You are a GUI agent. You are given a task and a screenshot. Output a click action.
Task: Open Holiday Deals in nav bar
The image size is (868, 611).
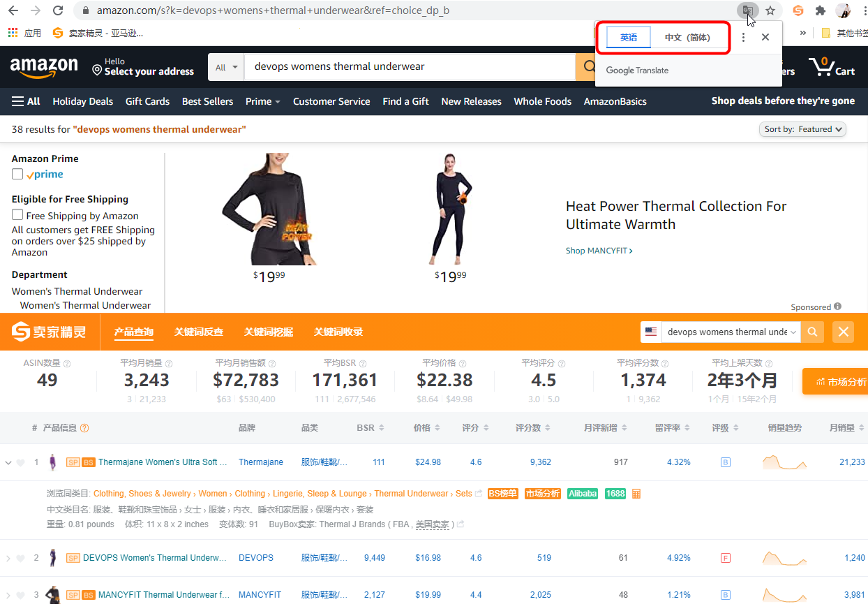(x=82, y=101)
